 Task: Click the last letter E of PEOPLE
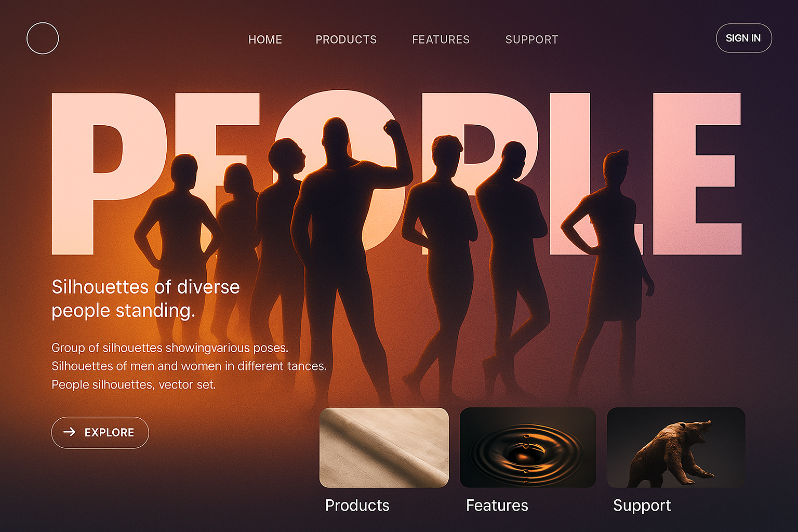(697, 174)
